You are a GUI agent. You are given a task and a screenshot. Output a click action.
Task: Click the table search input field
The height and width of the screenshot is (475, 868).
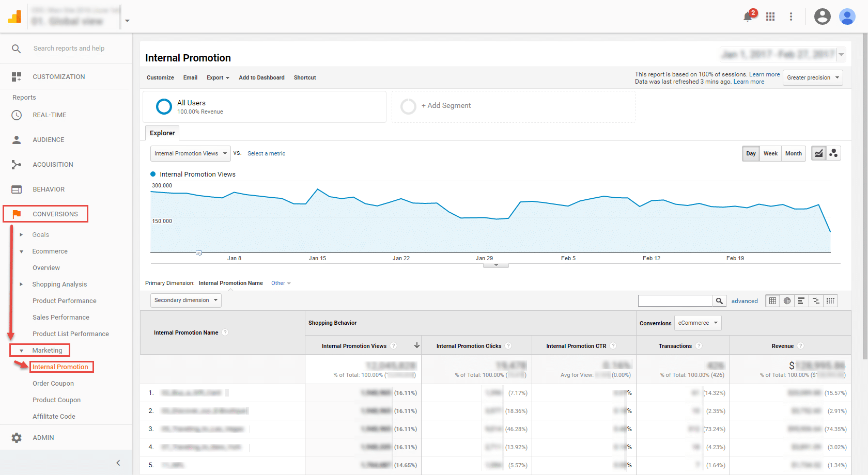pyautogui.click(x=675, y=301)
